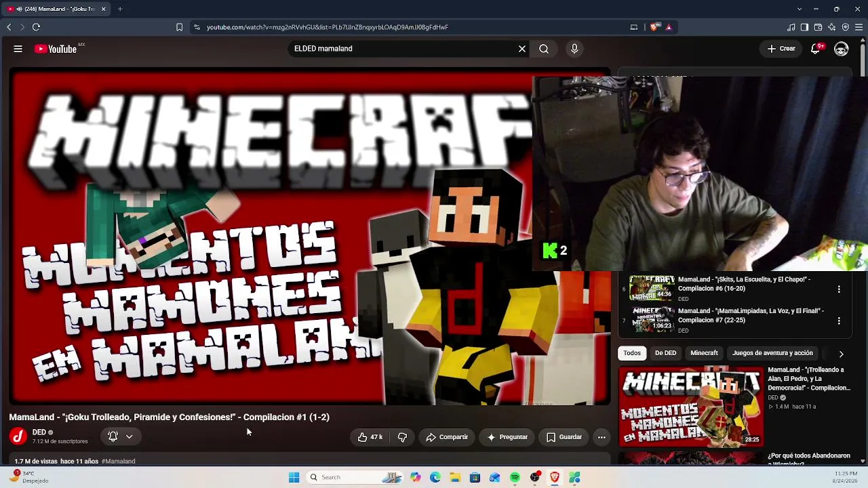Open the DED channel avatar
The width and height of the screenshot is (868, 488).
click(x=18, y=436)
